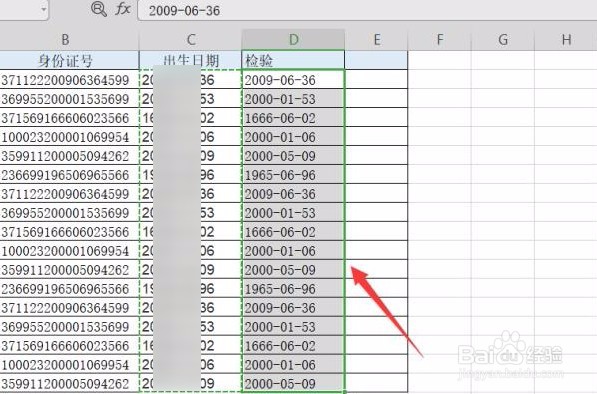Image resolution: width=597 pixels, height=394 pixels.
Task: Select the lower 1965-06-96 cell in column D
Action: [293, 289]
